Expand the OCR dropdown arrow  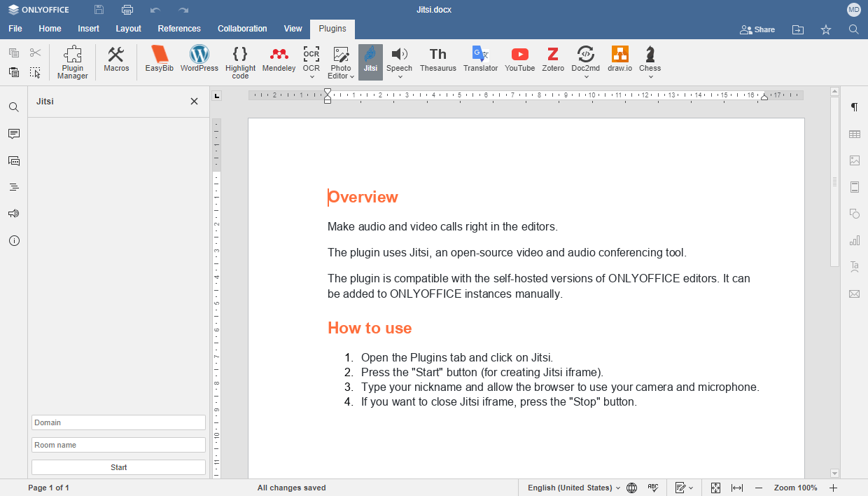(x=311, y=77)
